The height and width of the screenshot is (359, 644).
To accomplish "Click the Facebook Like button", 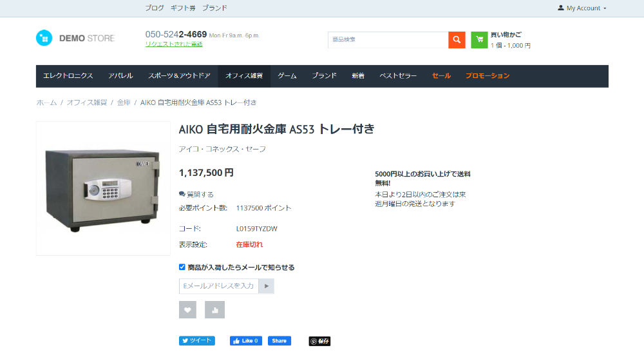I will pos(246,341).
